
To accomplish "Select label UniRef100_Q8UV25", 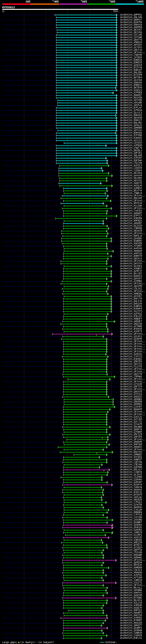I will (131, 392).
